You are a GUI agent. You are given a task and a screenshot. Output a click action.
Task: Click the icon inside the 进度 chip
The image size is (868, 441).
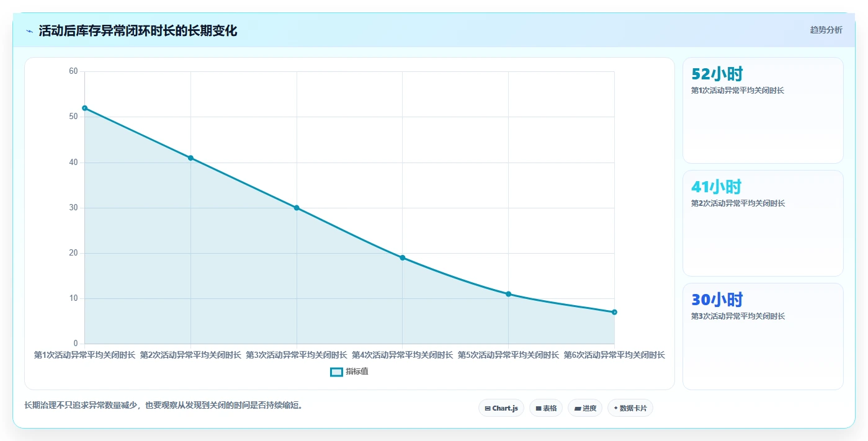578,408
